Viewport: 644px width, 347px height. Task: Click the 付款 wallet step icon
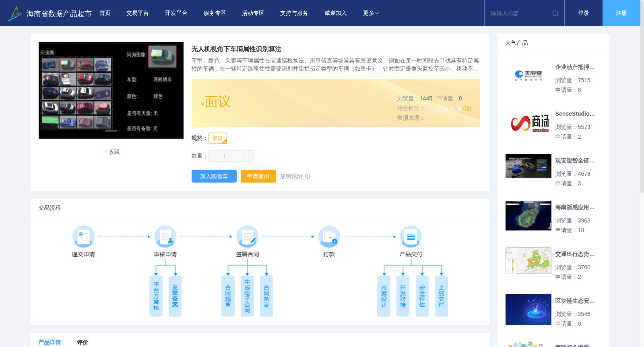click(x=329, y=237)
